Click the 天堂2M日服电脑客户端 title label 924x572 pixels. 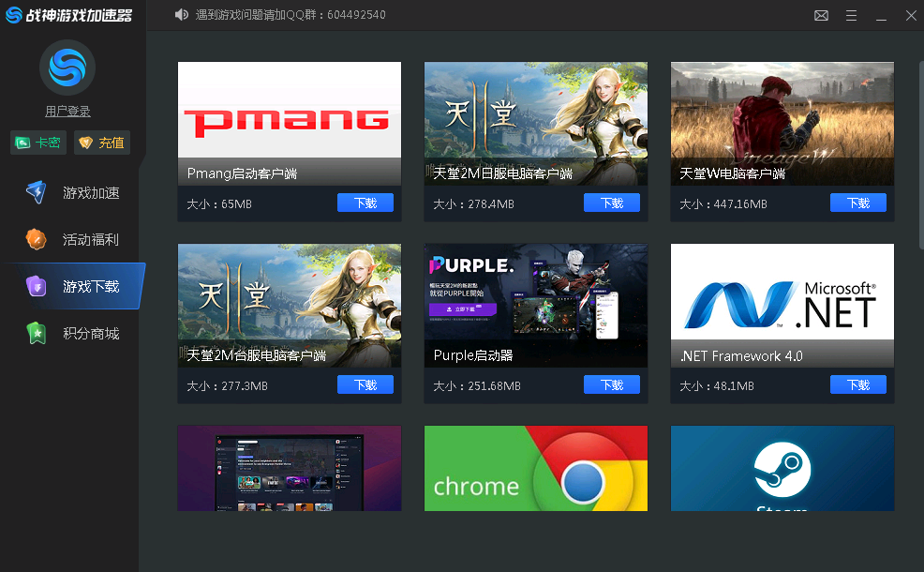(502, 173)
